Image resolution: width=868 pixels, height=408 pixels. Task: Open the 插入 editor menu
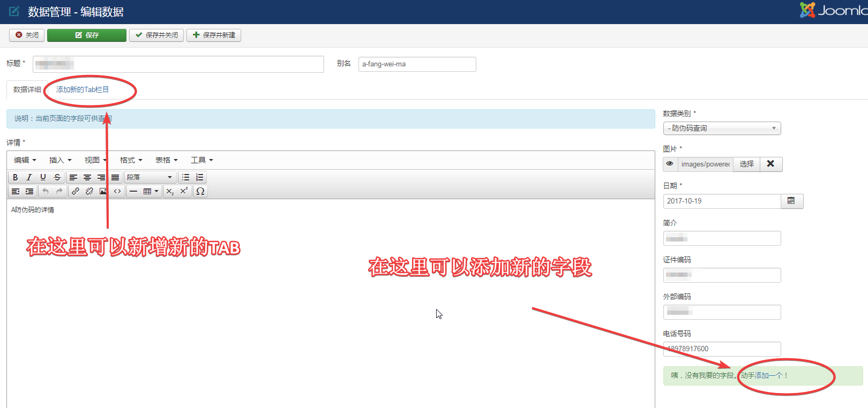click(x=60, y=160)
